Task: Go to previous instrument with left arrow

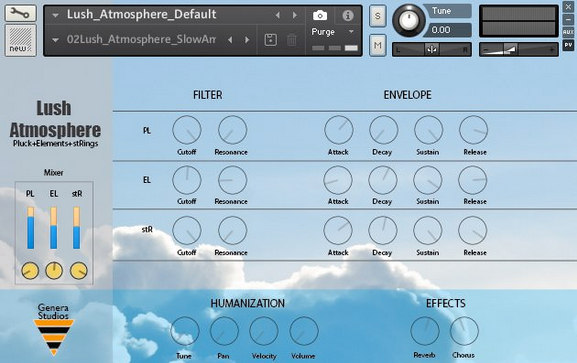Action: pos(278,15)
